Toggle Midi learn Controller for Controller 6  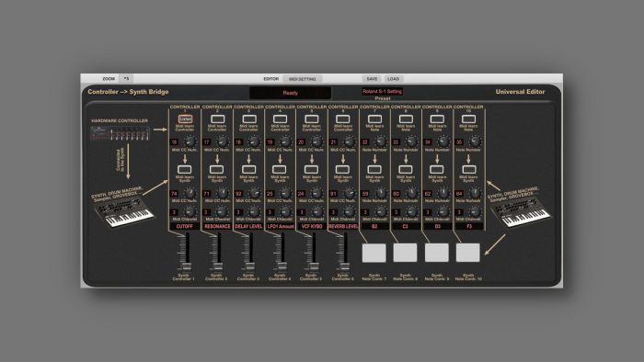tap(343, 119)
